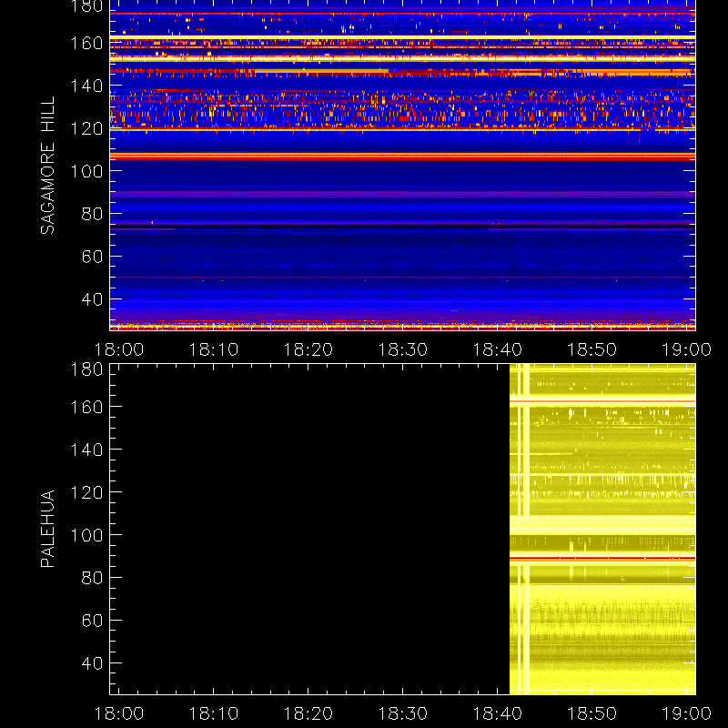
Task: Pick the 120 tick label on Palehua plot
Action: [86, 492]
